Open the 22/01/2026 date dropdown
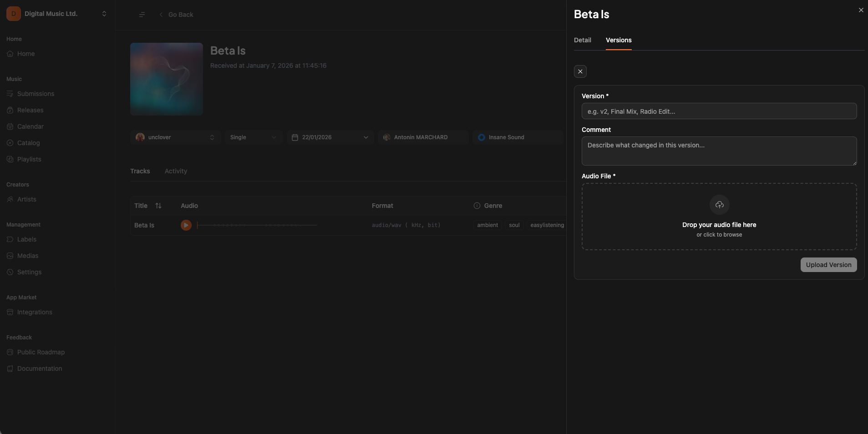The image size is (868, 434). tap(330, 137)
